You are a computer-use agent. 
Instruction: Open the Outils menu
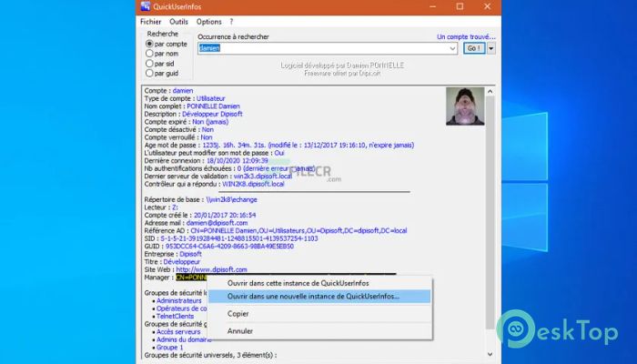pyautogui.click(x=178, y=22)
